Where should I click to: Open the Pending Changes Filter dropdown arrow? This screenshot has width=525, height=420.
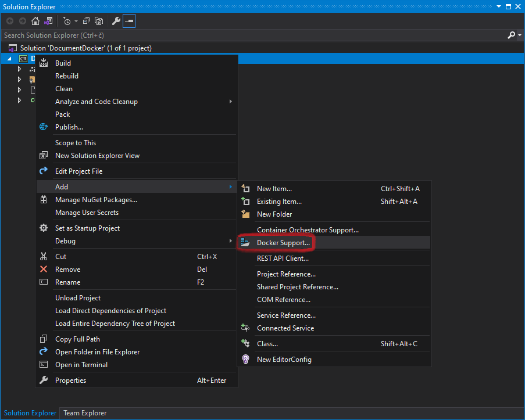76,20
